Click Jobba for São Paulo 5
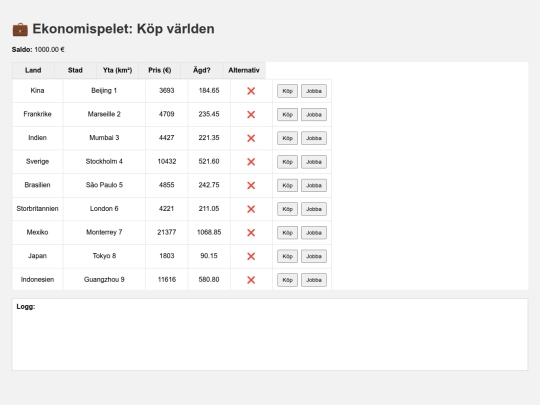The image size is (540, 405). (x=314, y=185)
